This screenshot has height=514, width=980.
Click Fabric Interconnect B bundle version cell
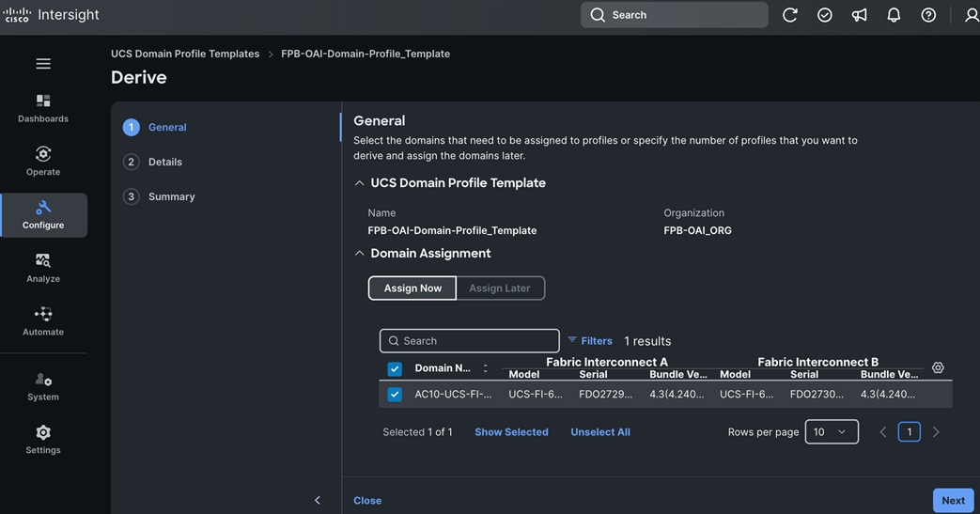(x=888, y=395)
